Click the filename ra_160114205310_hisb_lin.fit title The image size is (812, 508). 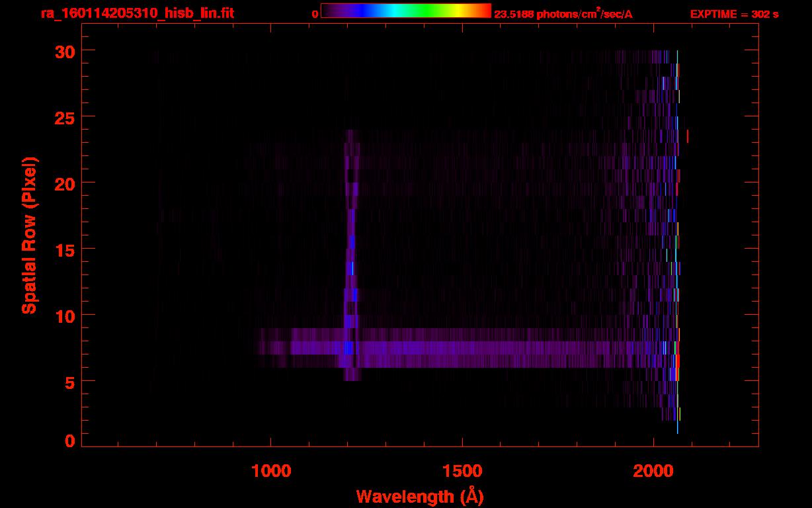pyautogui.click(x=137, y=13)
